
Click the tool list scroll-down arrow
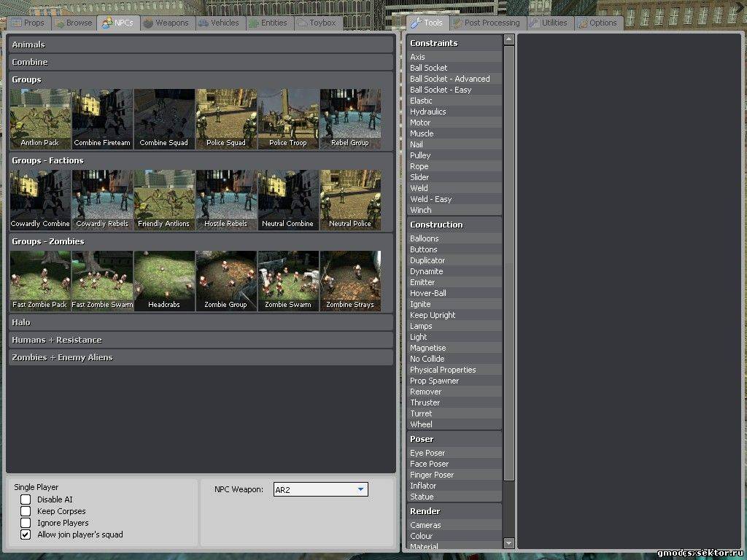click(508, 542)
